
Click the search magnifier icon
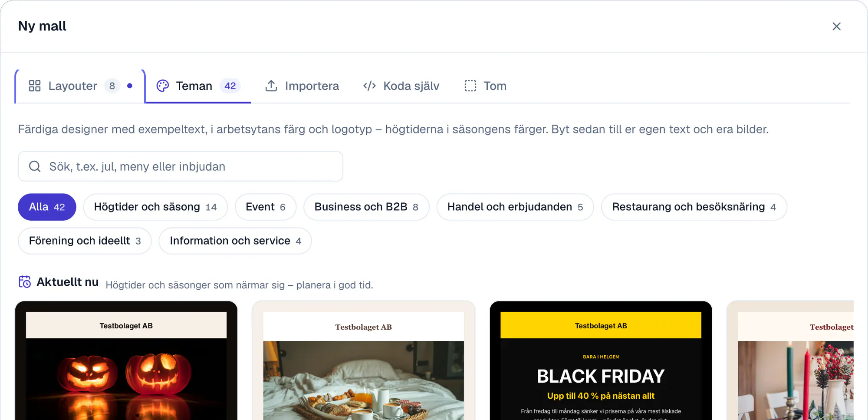(x=35, y=166)
